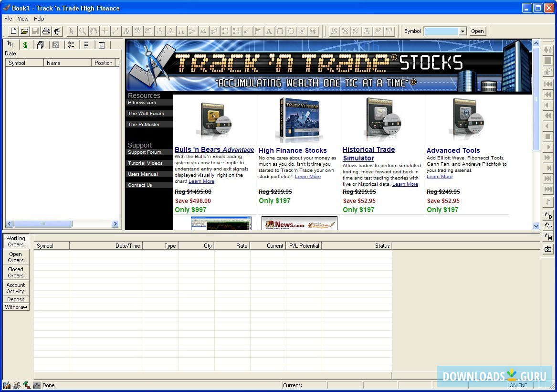Open the TIME tool
Image resolution: width=557 pixels, height=392 pixels.
[389, 31]
